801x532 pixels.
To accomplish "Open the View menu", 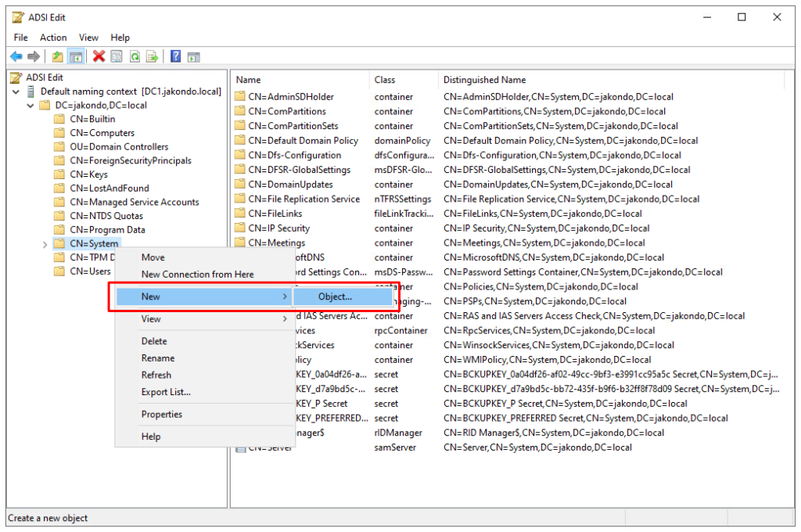I will coord(88,37).
